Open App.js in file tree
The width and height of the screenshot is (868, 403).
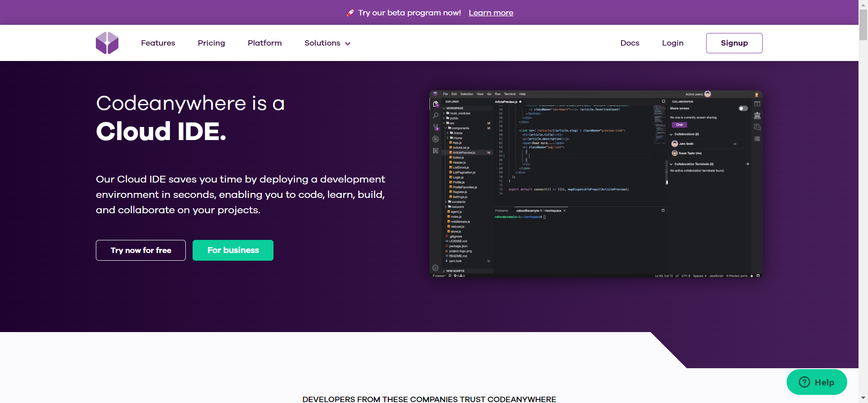[456, 143]
